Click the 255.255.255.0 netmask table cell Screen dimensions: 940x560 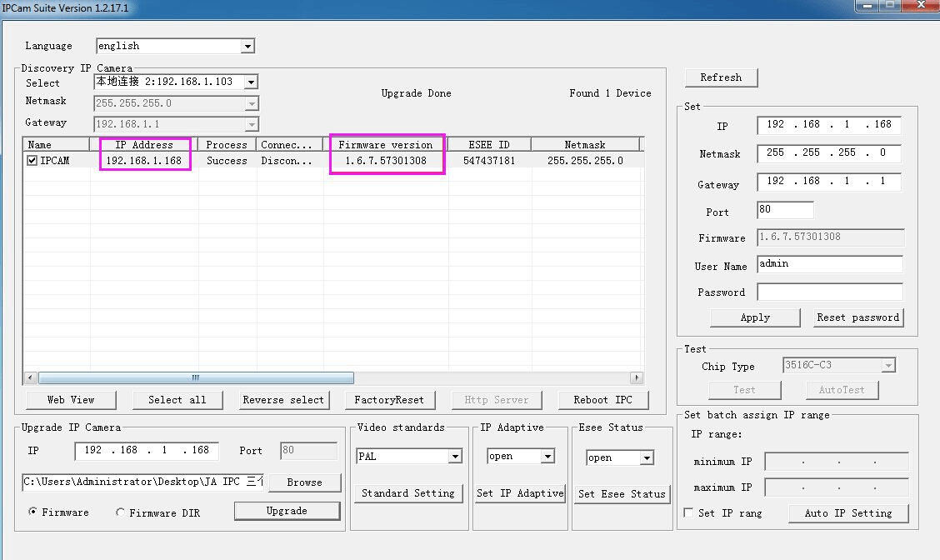pos(585,161)
